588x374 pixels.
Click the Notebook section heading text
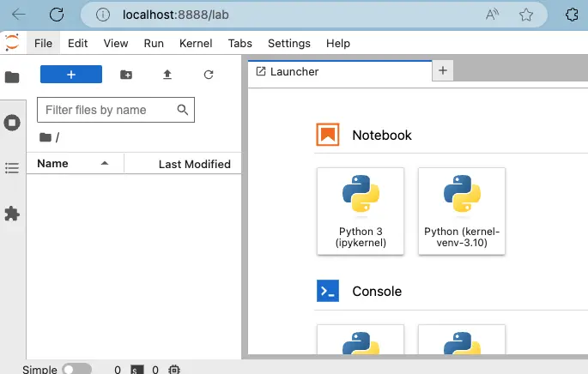click(382, 136)
